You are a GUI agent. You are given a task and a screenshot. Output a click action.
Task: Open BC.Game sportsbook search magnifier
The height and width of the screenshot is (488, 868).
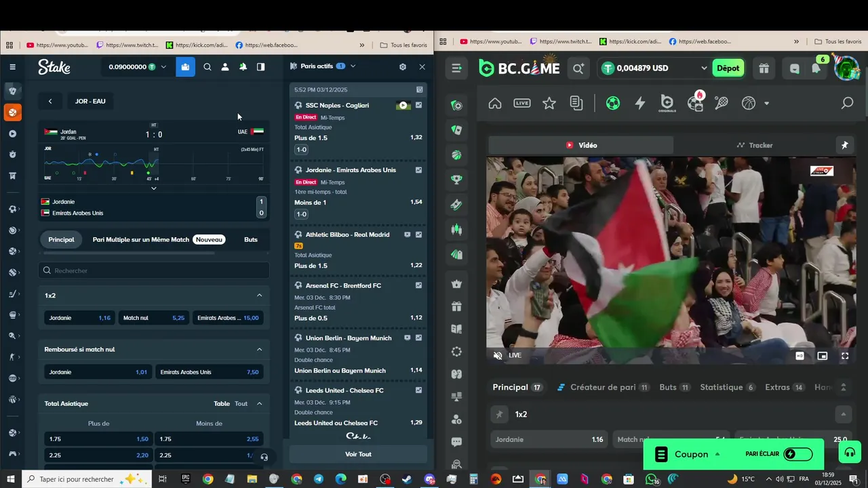pyautogui.click(x=847, y=103)
